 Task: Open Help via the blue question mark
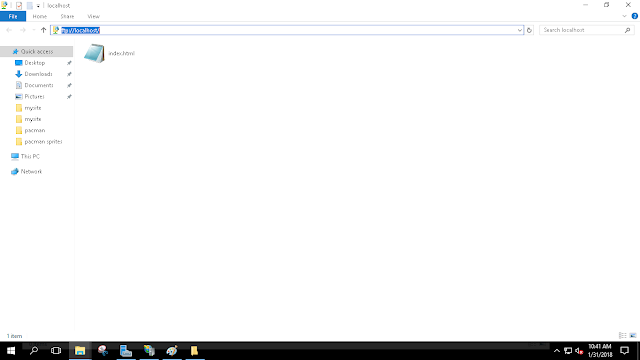pyautogui.click(x=635, y=16)
